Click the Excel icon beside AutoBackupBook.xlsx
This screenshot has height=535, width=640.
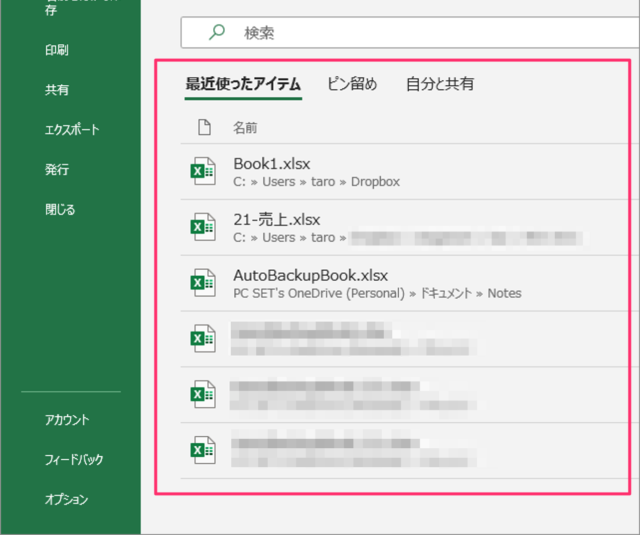[203, 284]
